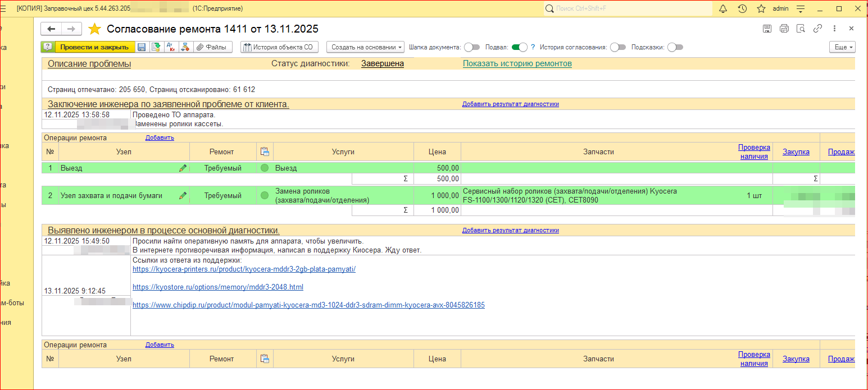Open the three-dot form menu
868x390 pixels.
click(x=835, y=28)
